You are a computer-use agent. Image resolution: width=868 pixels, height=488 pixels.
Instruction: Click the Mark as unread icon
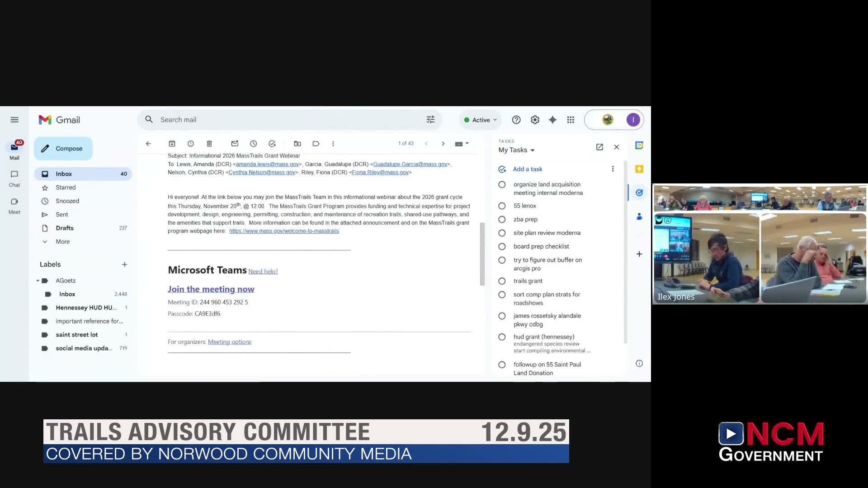click(235, 144)
